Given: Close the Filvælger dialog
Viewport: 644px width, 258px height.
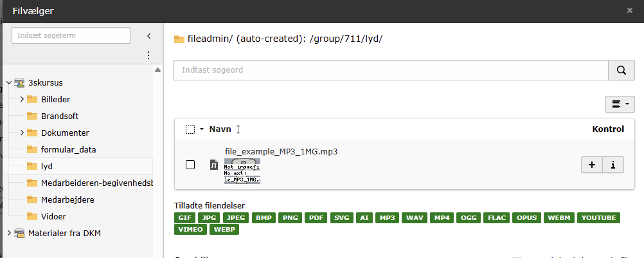Looking at the screenshot, I should pos(630,10).
